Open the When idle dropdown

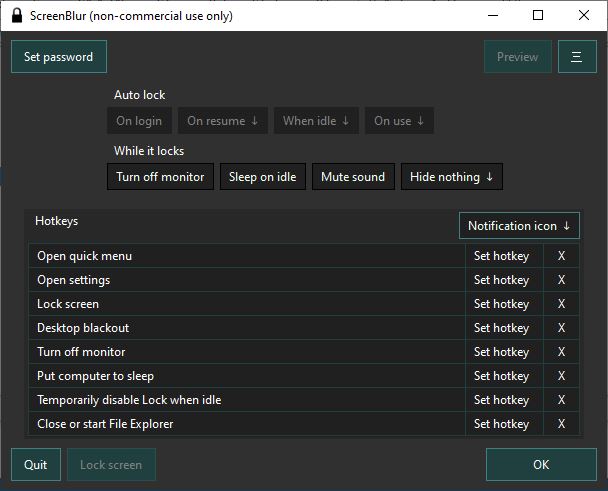(316, 121)
